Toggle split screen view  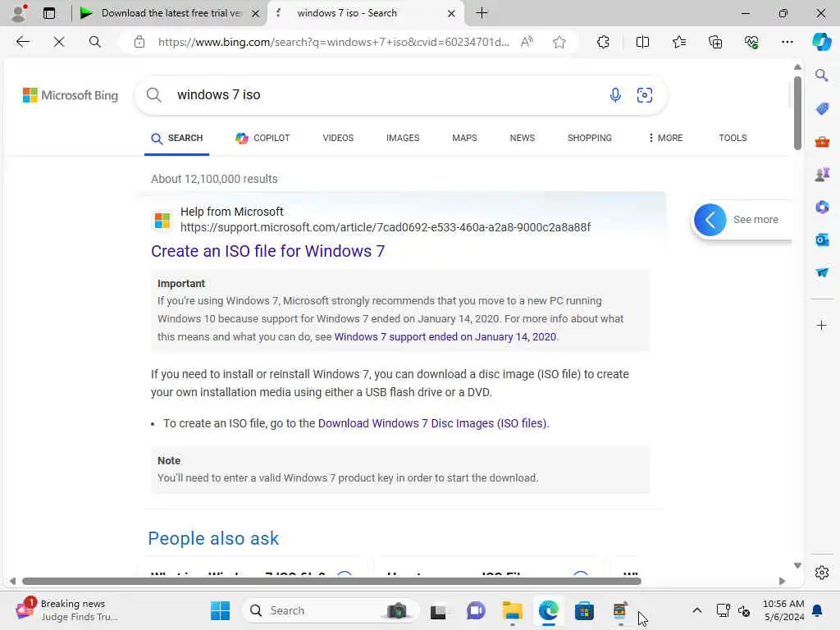coord(642,42)
